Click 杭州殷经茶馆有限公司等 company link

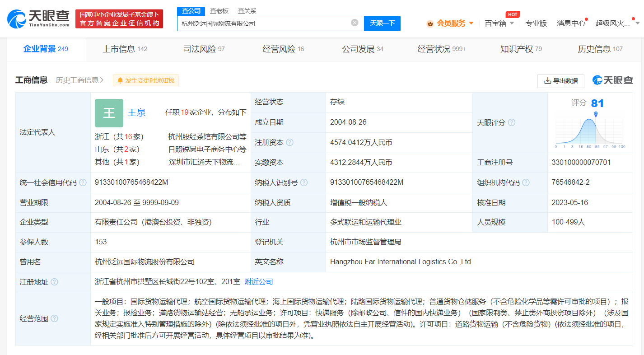click(x=207, y=136)
